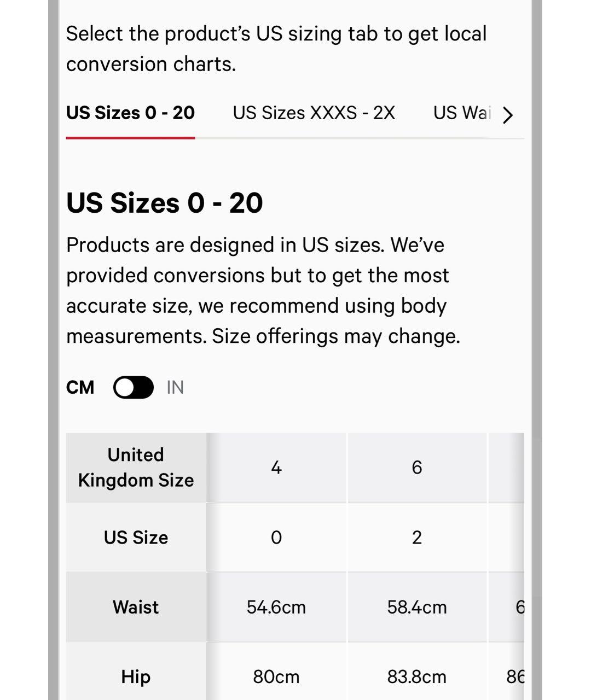The image size is (591, 700).
Task: Click the 80cm hip cell
Action: (276, 676)
